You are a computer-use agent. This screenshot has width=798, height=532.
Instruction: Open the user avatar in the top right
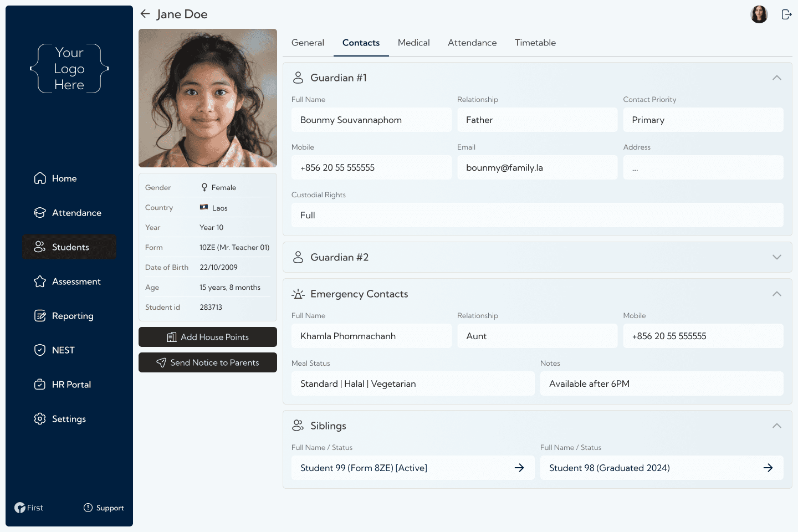pos(759,14)
